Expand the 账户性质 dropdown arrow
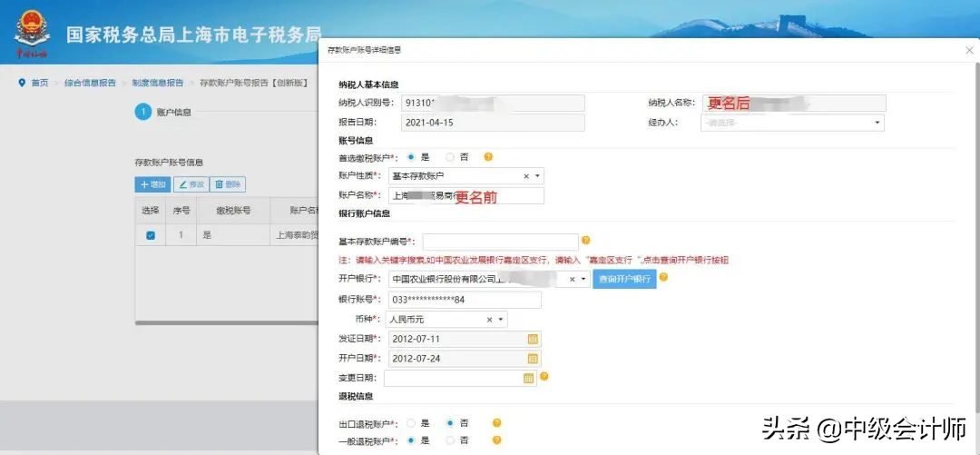This screenshot has height=455, width=980. 537,177
